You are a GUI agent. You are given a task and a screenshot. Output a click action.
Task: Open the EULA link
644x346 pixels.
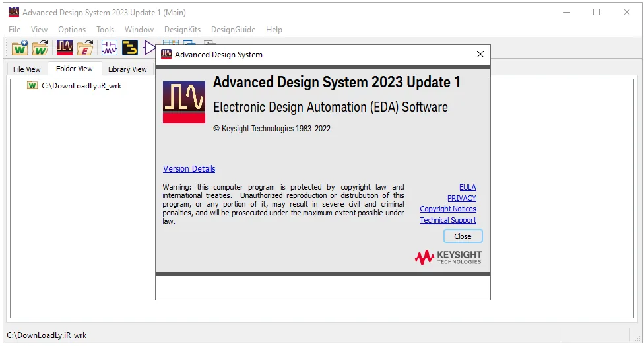(467, 187)
